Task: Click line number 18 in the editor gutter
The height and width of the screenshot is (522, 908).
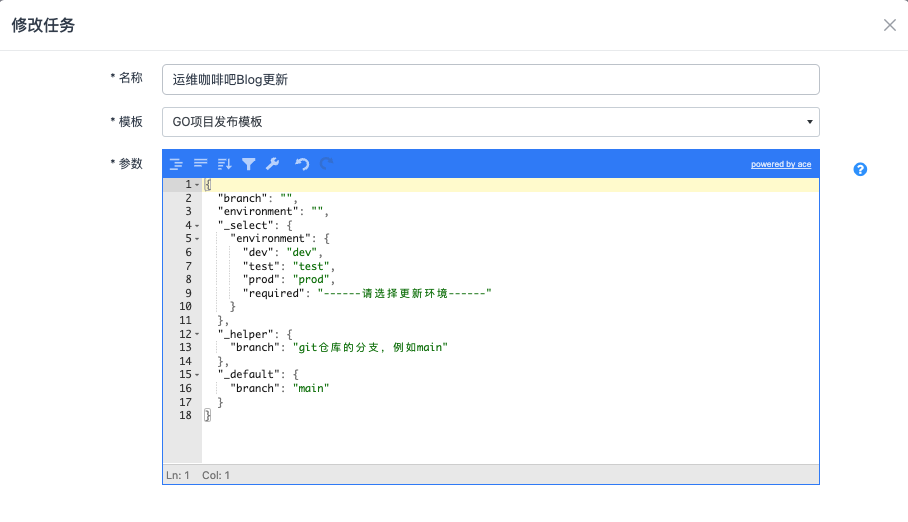Action: tap(184, 415)
